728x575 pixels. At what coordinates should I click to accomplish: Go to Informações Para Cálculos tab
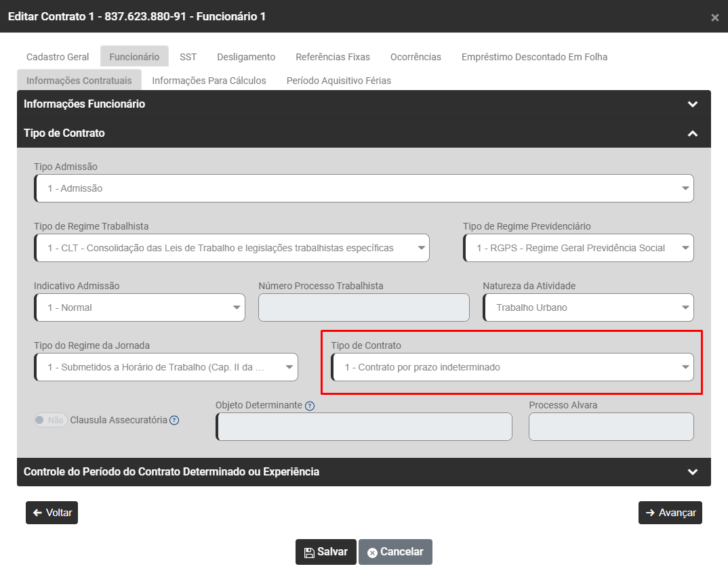[209, 81]
